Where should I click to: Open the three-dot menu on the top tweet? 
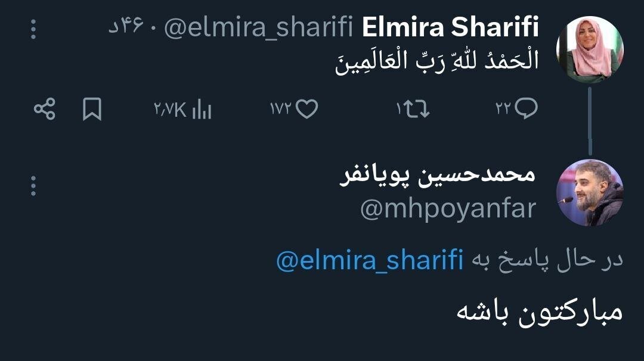click(33, 29)
